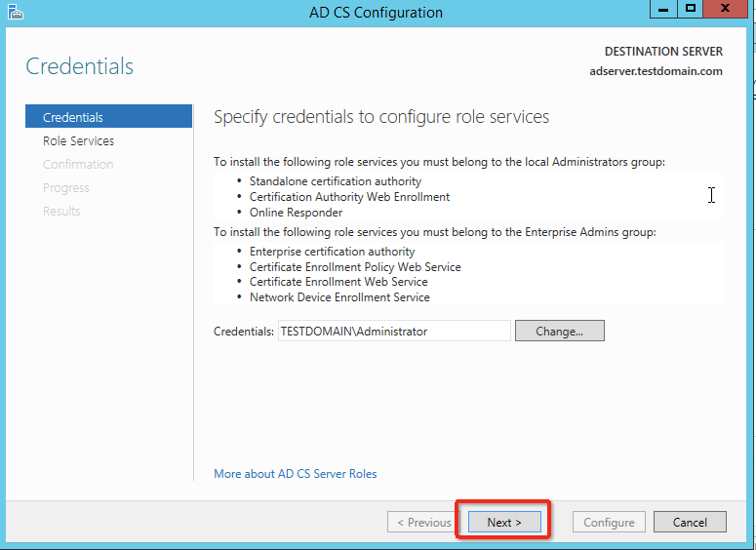Go to the Confirmation step
The image size is (756, 550).
pos(78,164)
